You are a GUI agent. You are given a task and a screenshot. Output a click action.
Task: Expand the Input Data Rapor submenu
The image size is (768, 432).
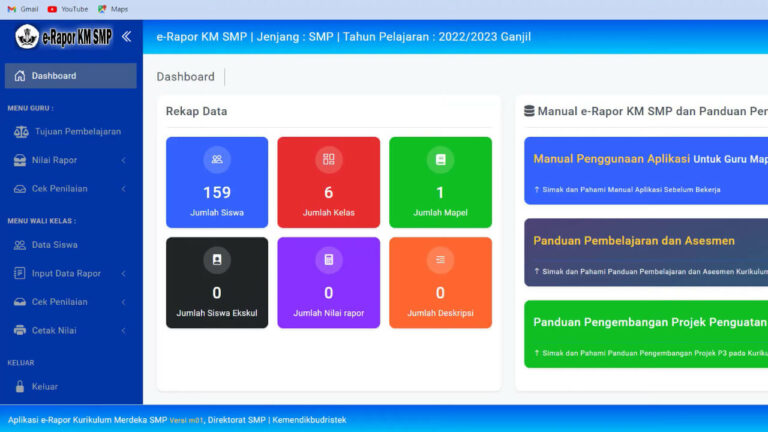(x=123, y=273)
